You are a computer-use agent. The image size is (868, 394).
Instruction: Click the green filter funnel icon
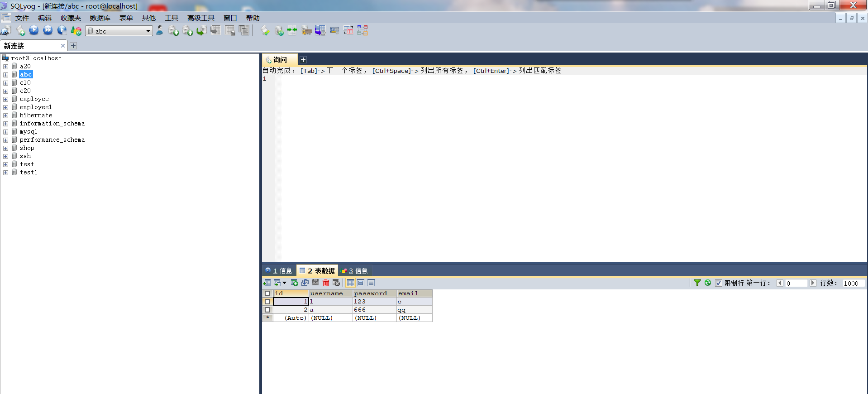coord(697,283)
